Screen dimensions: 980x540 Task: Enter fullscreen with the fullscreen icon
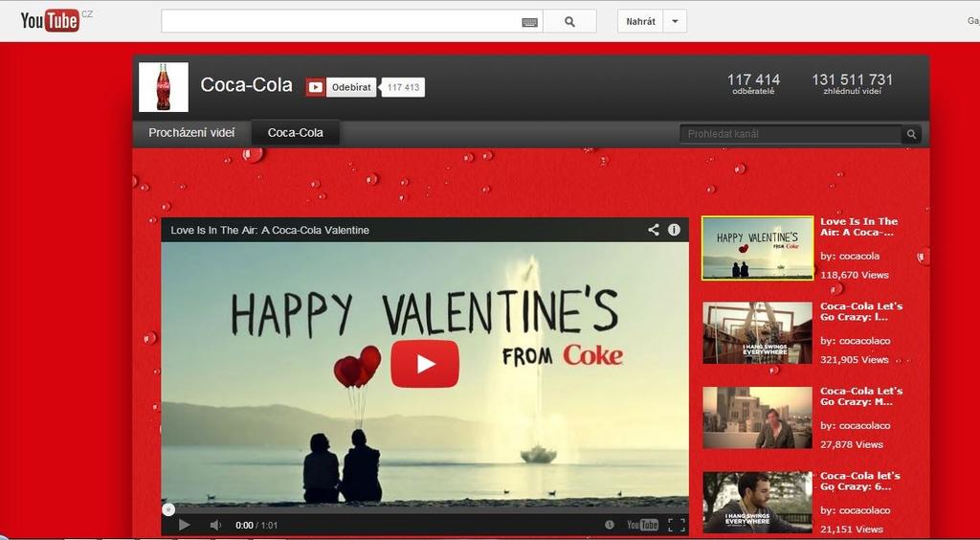click(x=677, y=525)
